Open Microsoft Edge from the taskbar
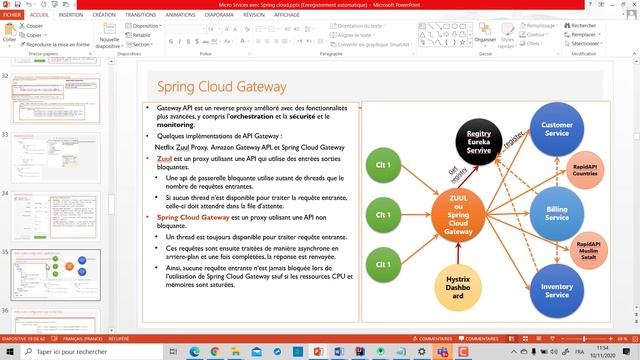 (194, 351)
